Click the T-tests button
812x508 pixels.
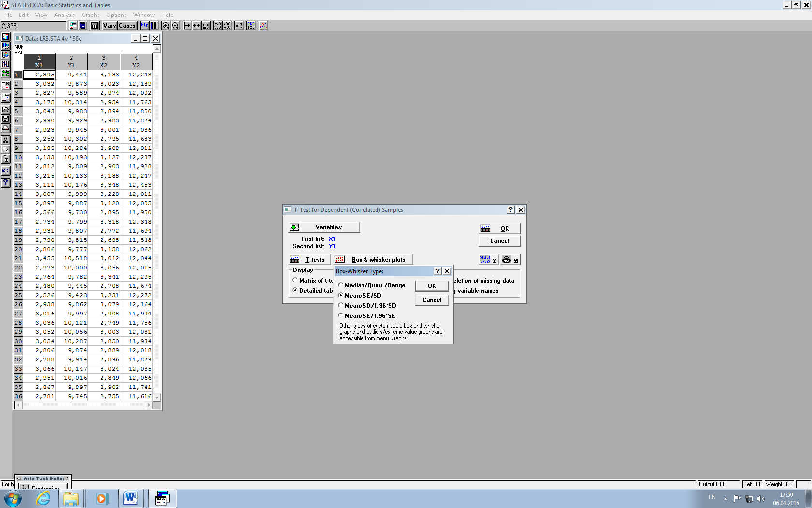click(309, 260)
